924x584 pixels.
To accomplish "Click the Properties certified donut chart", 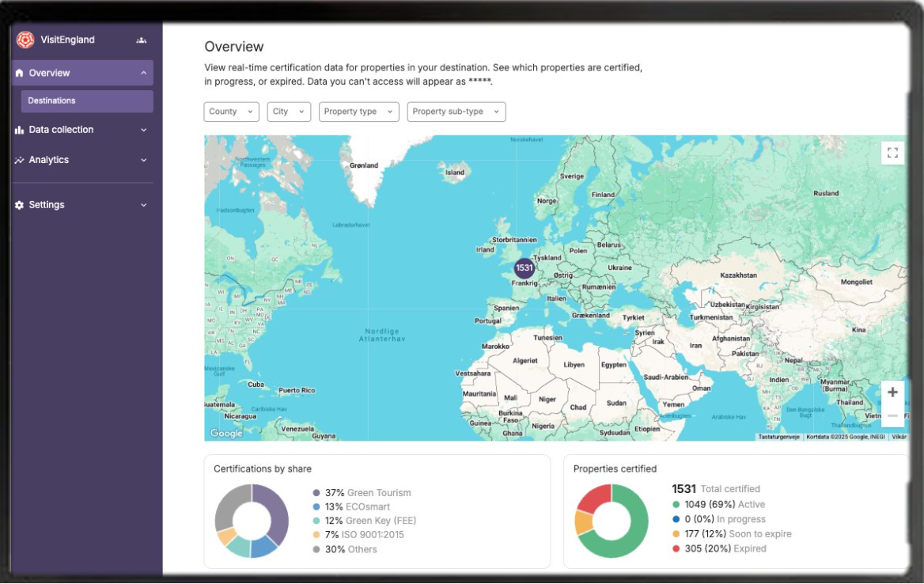I will coord(612,521).
